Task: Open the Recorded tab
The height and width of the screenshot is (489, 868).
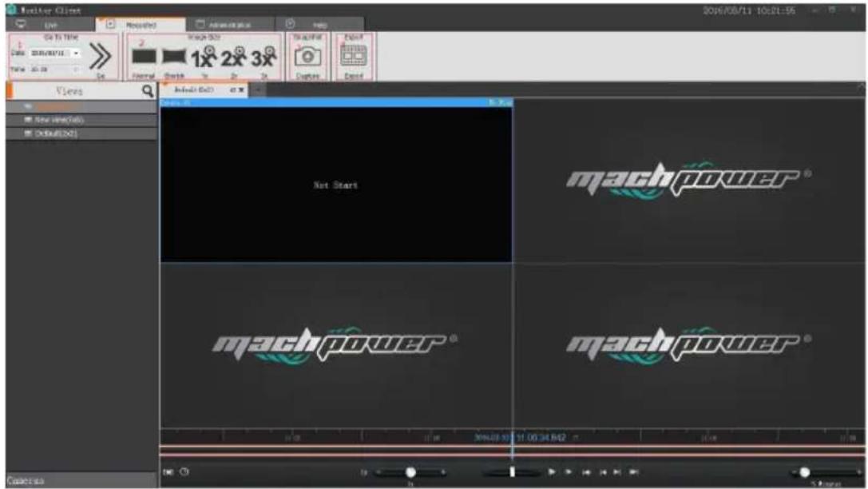Action: (x=140, y=24)
